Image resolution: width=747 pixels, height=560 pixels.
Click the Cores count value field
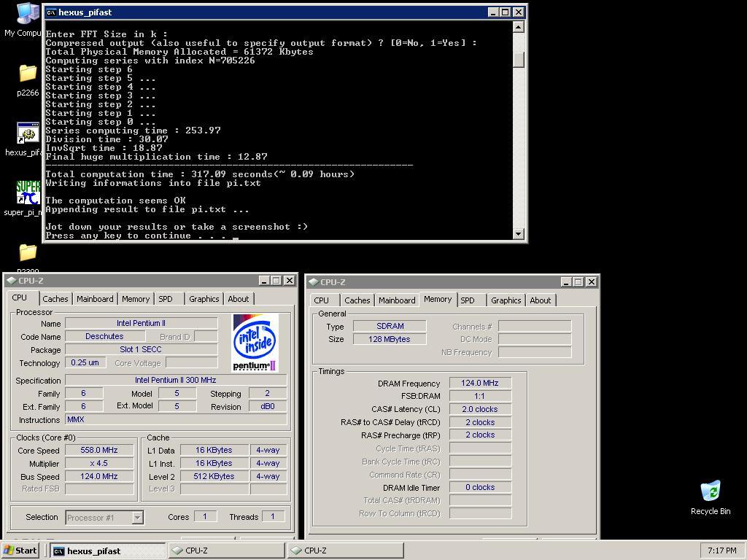205,516
